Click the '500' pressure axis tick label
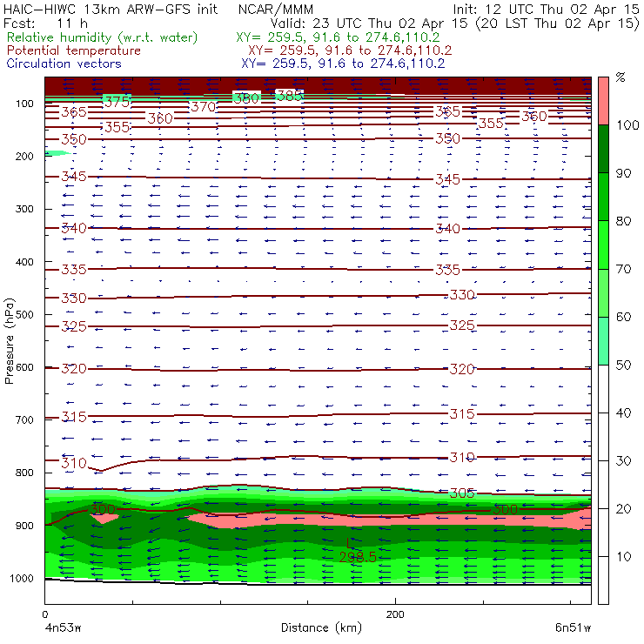The height and width of the screenshot is (644, 644). 24,315
